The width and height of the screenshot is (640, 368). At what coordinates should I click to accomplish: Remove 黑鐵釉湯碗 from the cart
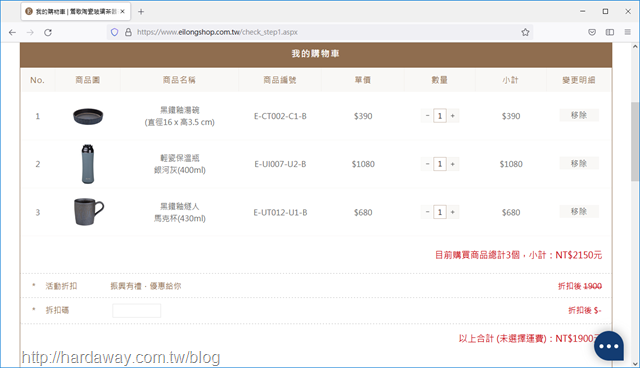click(x=579, y=115)
